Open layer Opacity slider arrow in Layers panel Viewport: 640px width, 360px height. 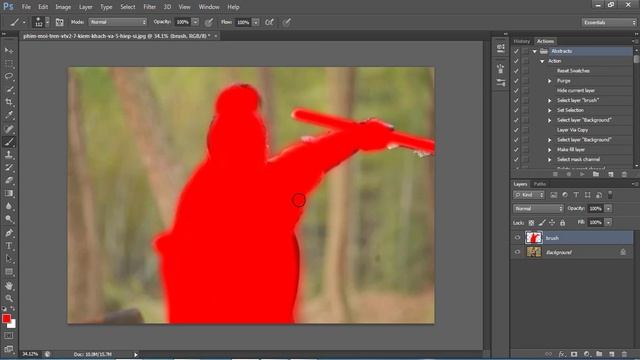(608, 209)
